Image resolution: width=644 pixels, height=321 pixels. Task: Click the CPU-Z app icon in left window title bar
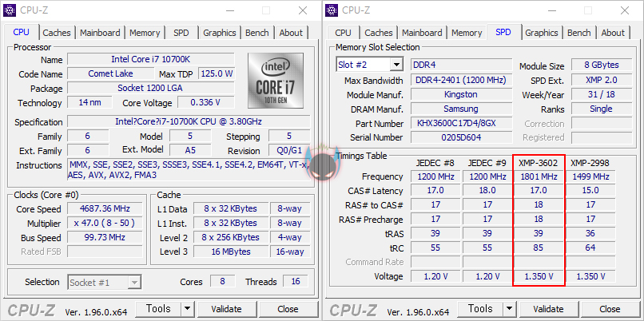10,10
